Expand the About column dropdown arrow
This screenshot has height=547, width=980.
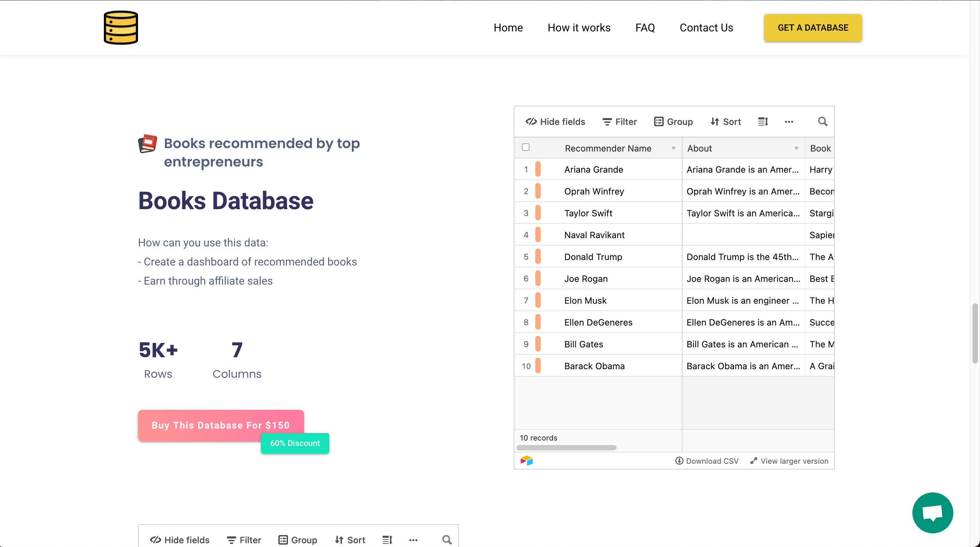796,148
